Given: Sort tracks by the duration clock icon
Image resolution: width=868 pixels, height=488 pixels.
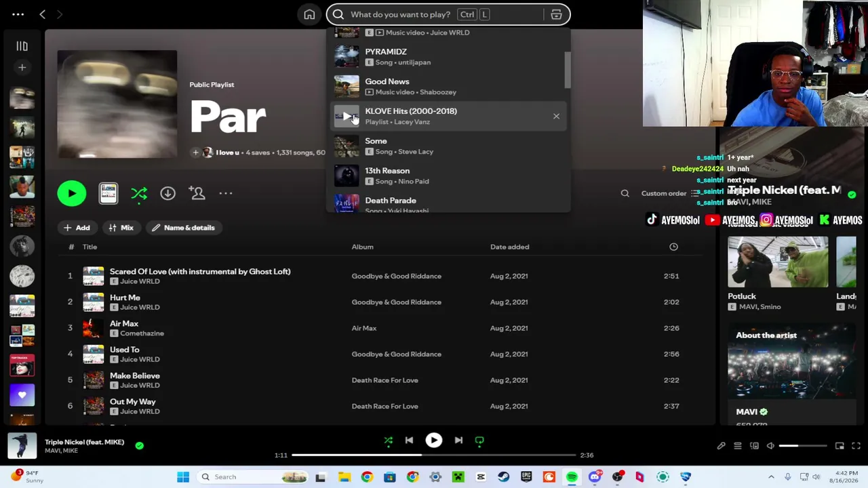Looking at the screenshot, I should 673,247.
